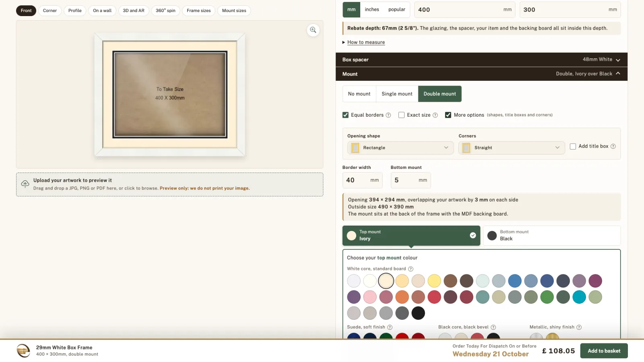Switch to the Corner view tab
Image resolution: width=644 pixels, height=362 pixels.
point(50,10)
